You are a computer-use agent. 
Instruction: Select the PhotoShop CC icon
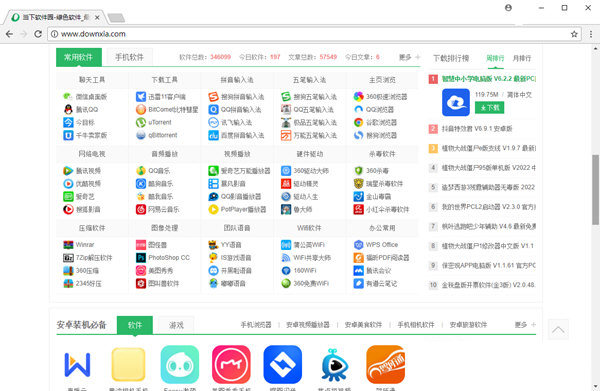click(x=141, y=257)
